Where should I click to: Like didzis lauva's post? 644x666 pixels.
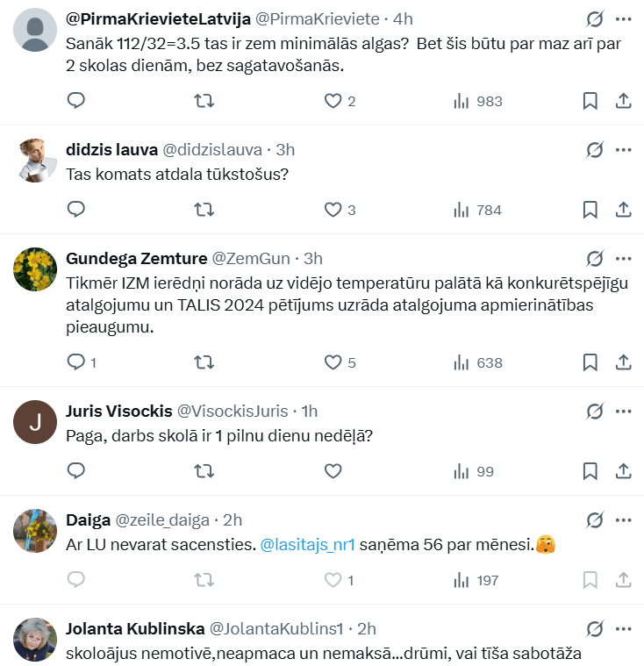[x=333, y=210]
